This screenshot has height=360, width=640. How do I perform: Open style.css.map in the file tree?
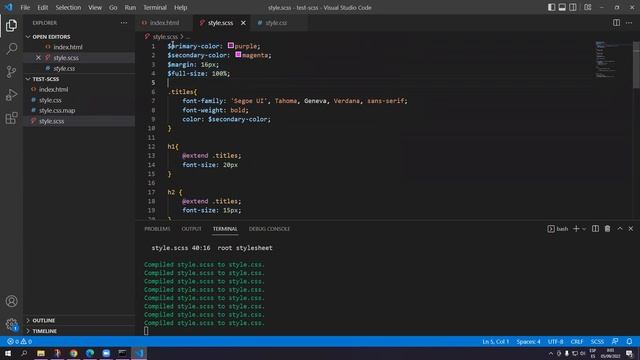[80, 111]
